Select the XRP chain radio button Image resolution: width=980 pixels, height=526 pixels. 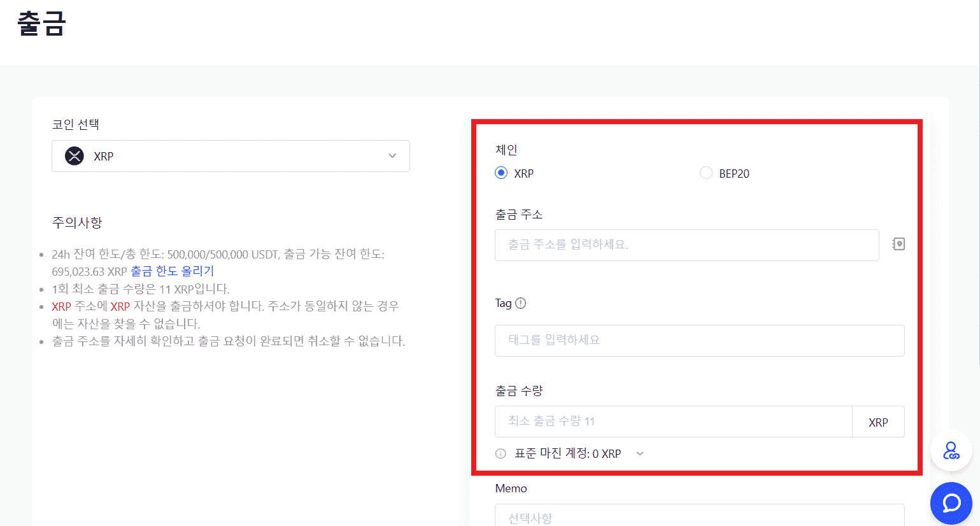(501, 172)
